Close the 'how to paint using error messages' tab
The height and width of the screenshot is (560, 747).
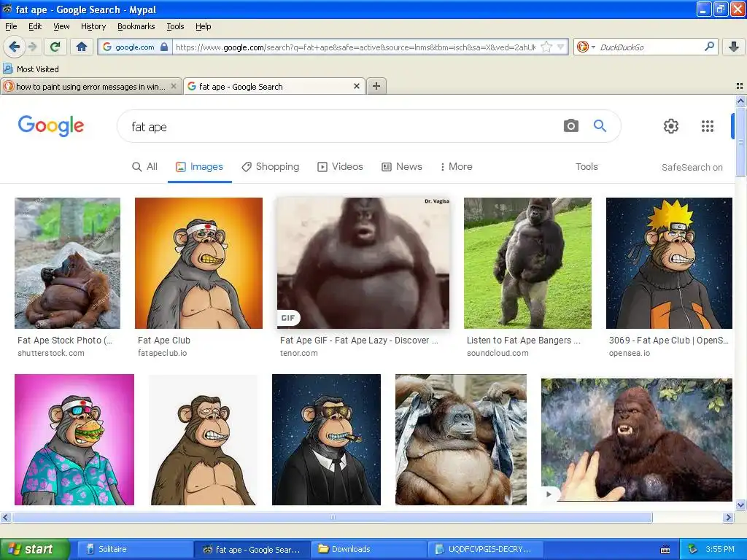pyautogui.click(x=174, y=86)
